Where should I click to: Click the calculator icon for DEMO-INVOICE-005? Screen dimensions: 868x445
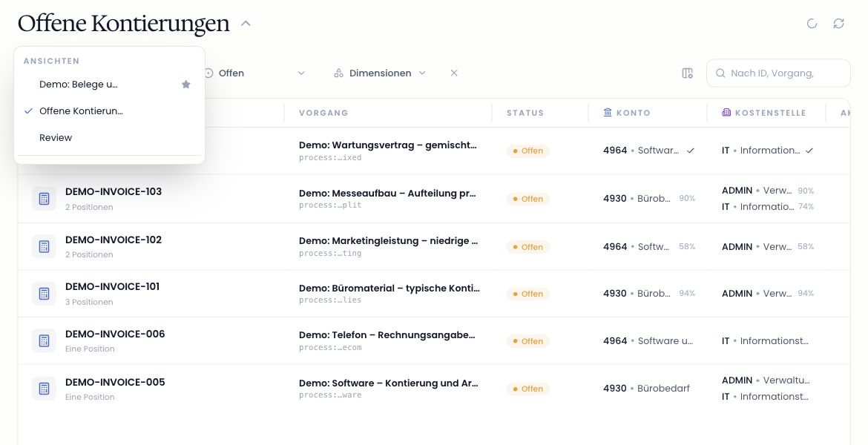coord(44,389)
